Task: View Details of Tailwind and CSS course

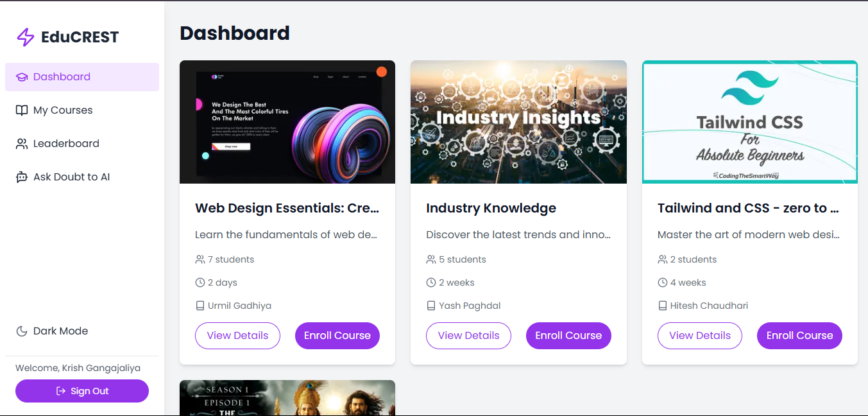Action: click(x=700, y=336)
